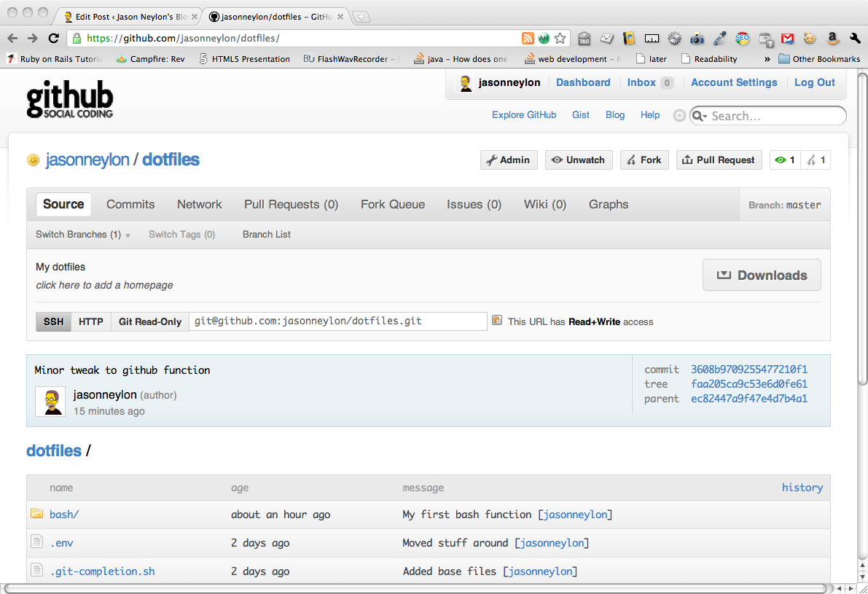Image resolution: width=868 pixels, height=594 pixels.
Task: Click the watchers eye counter showing 1
Action: (x=784, y=160)
